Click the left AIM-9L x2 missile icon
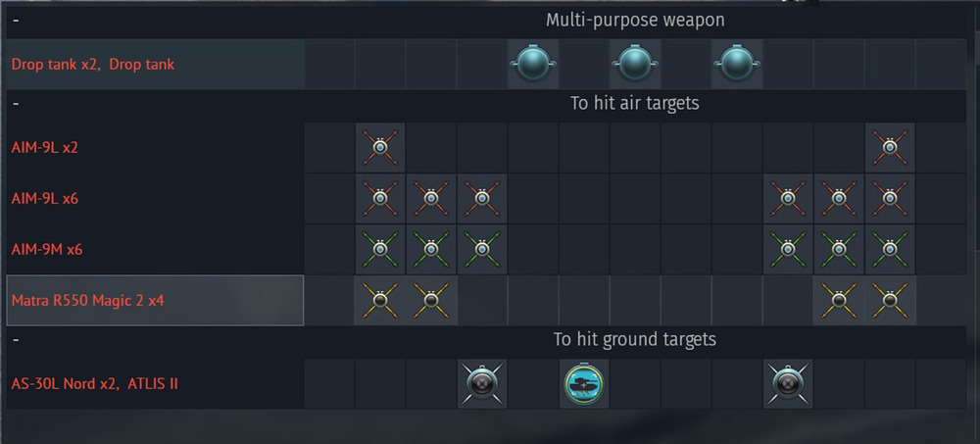The image size is (980, 444). pos(380,148)
